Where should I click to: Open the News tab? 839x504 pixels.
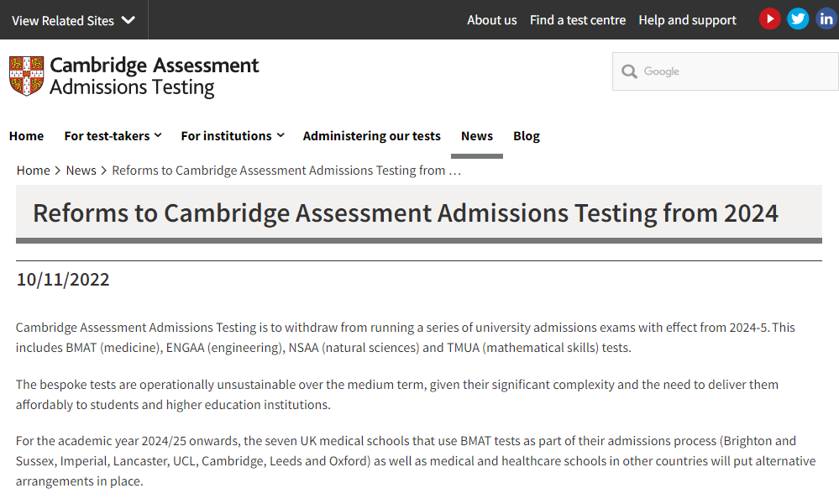pyautogui.click(x=477, y=136)
